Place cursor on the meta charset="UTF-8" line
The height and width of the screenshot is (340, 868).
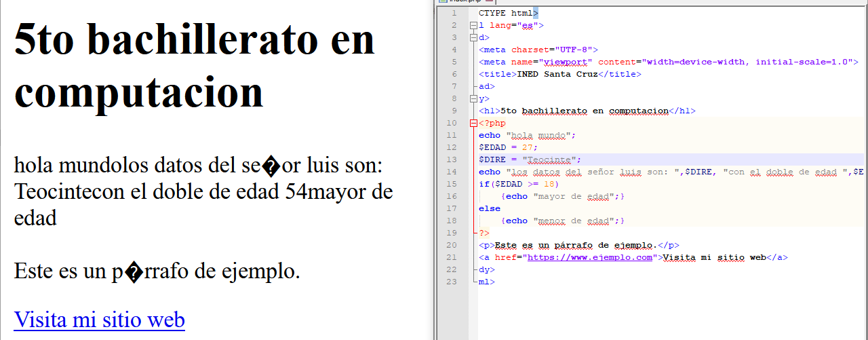538,50
